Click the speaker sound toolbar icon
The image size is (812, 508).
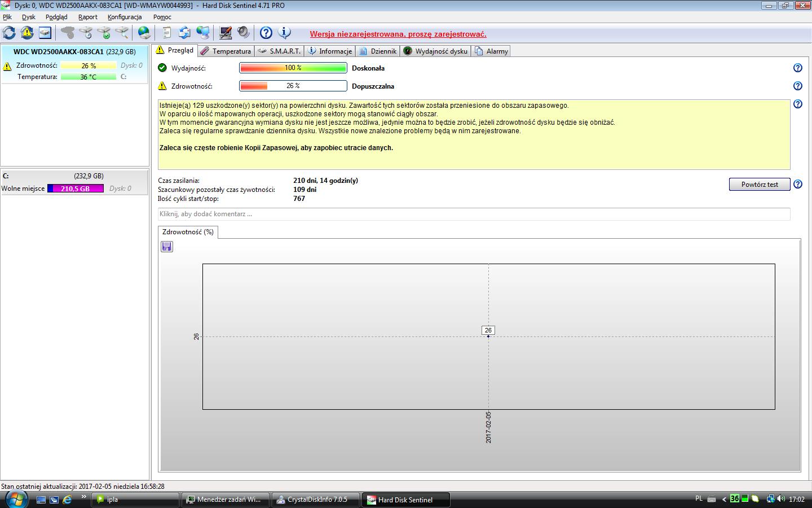tap(244, 33)
